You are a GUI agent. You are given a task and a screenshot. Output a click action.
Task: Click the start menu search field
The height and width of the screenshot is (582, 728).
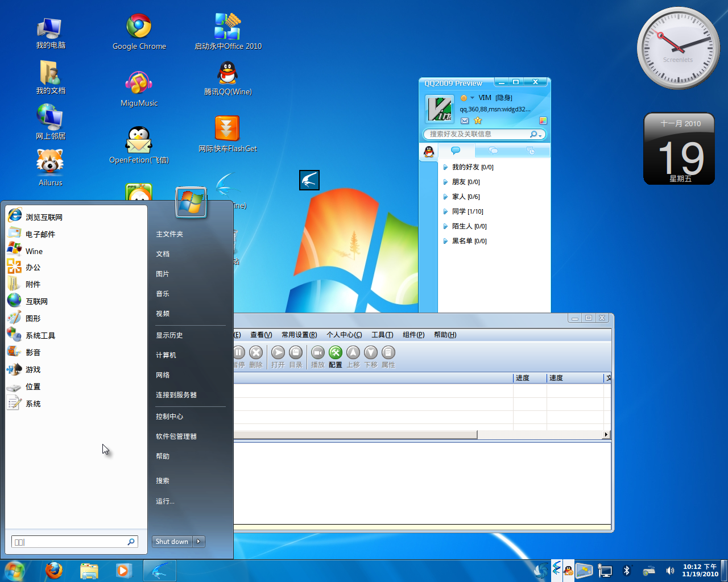click(75, 542)
